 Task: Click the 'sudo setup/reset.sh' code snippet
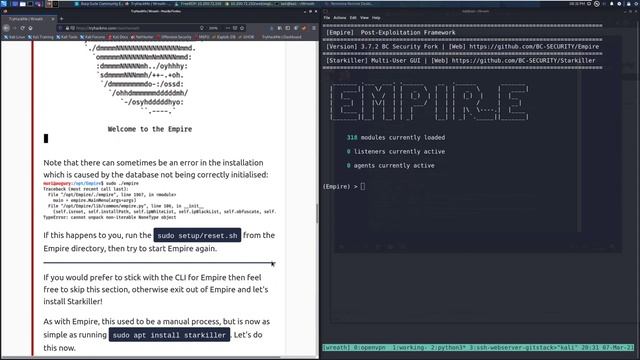click(x=197, y=236)
